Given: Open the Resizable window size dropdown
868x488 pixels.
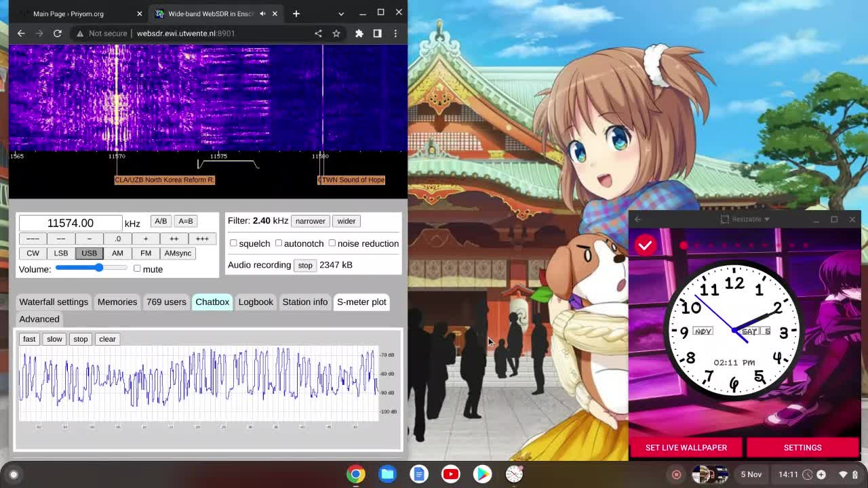Looking at the screenshot, I should 745,220.
